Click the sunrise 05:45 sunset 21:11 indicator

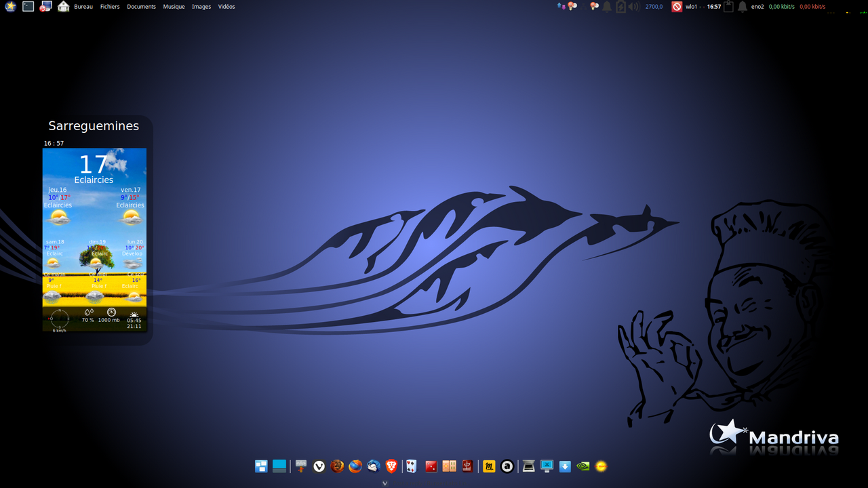point(134,320)
